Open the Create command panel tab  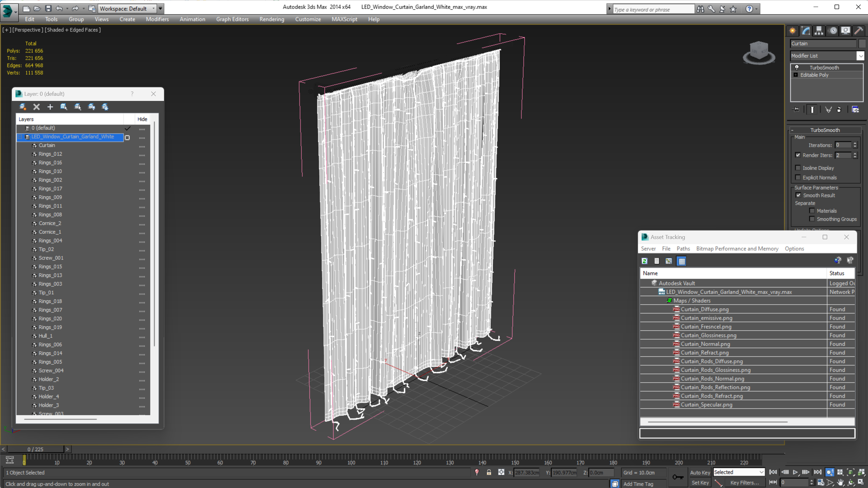[x=793, y=31]
